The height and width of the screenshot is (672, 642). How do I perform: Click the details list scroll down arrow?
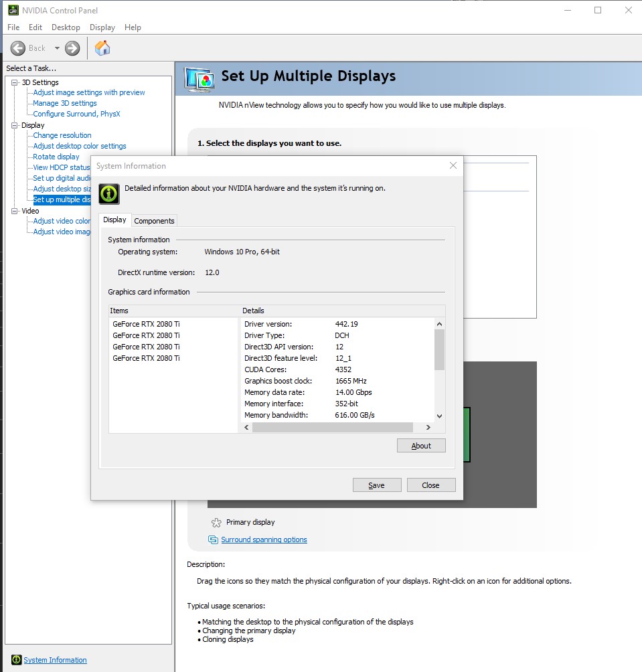(439, 416)
